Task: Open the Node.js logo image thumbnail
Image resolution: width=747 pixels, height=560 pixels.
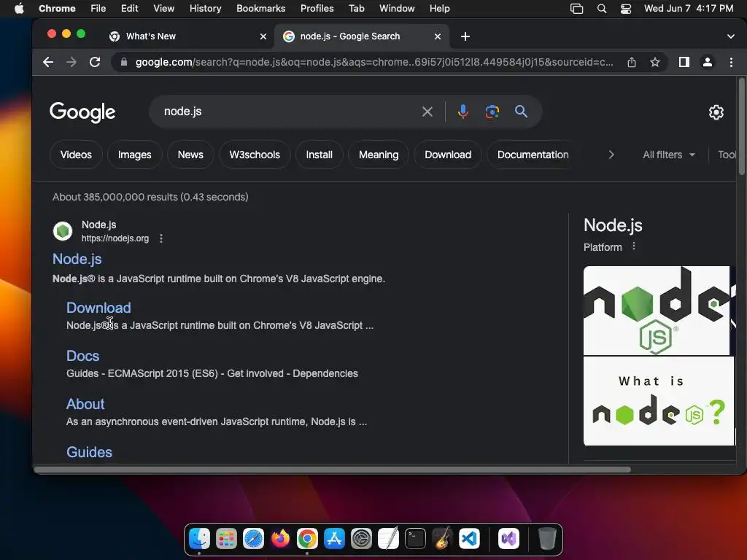Action: click(657, 311)
